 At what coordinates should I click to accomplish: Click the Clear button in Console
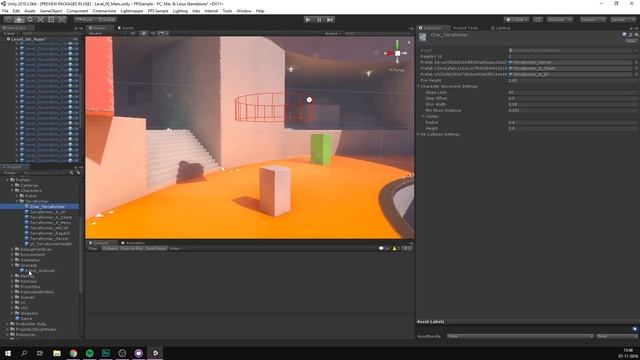[x=93, y=248]
